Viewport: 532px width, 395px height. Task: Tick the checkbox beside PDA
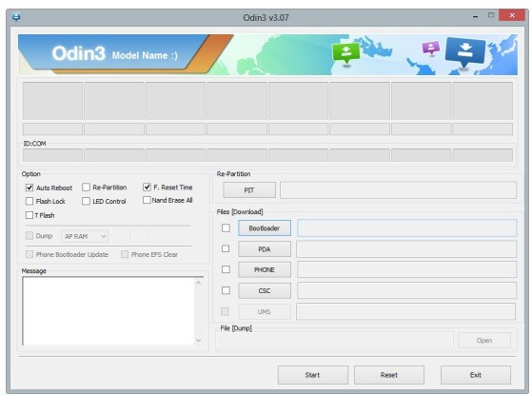click(x=226, y=248)
